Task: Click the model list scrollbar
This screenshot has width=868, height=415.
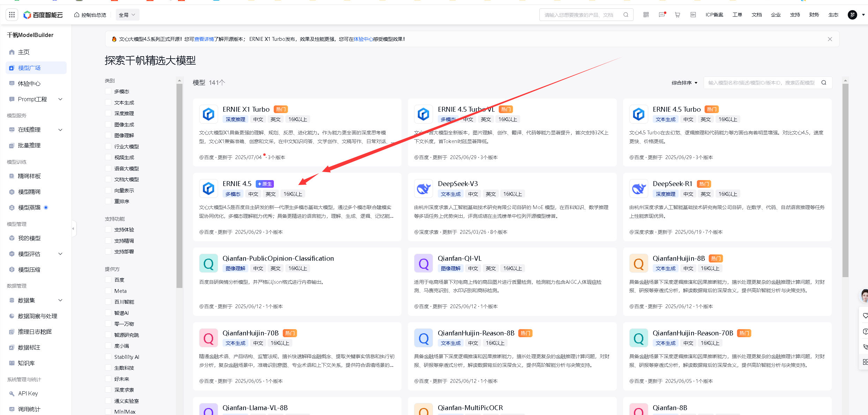Action: click(x=845, y=180)
